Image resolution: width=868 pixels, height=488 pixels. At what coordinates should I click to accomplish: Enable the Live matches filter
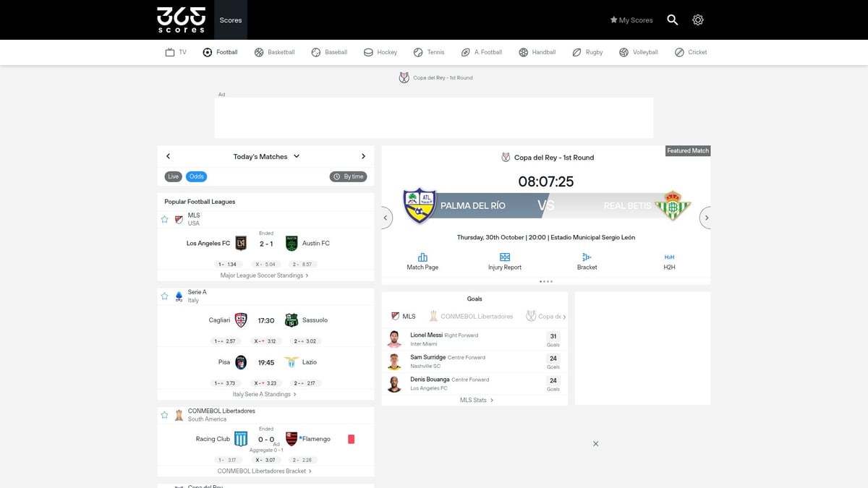click(173, 176)
